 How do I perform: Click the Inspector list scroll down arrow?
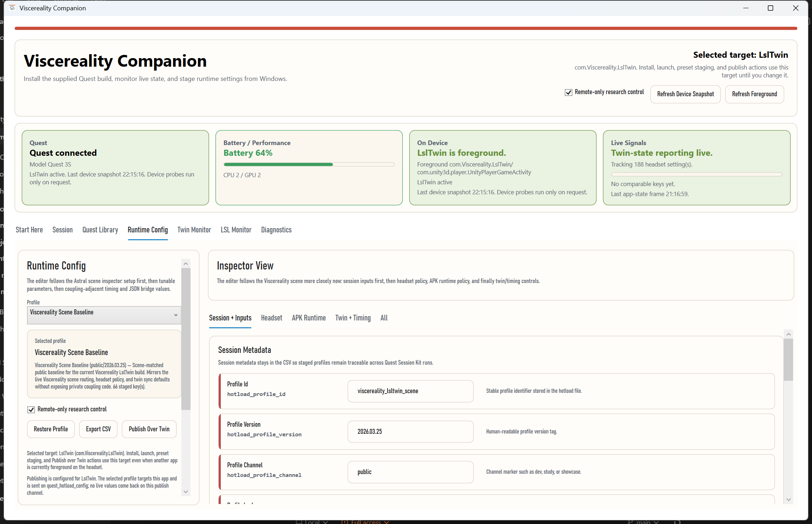coord(788,500)
